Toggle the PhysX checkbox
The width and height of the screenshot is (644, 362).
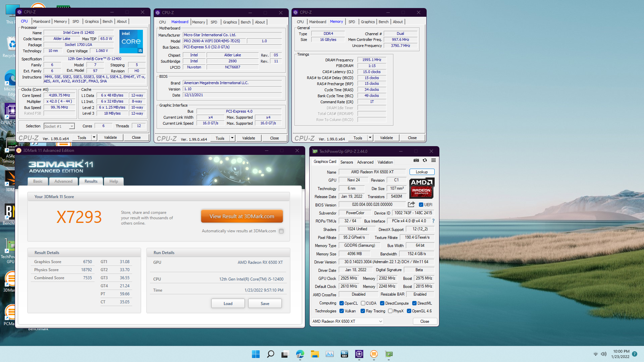pos(390,311)
